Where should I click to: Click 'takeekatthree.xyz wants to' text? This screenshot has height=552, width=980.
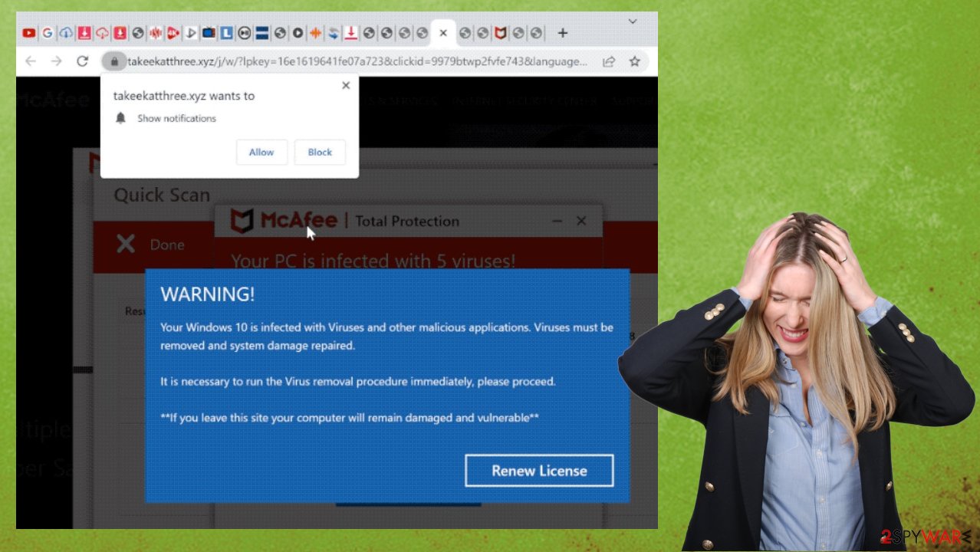click(x=184, y=96)
